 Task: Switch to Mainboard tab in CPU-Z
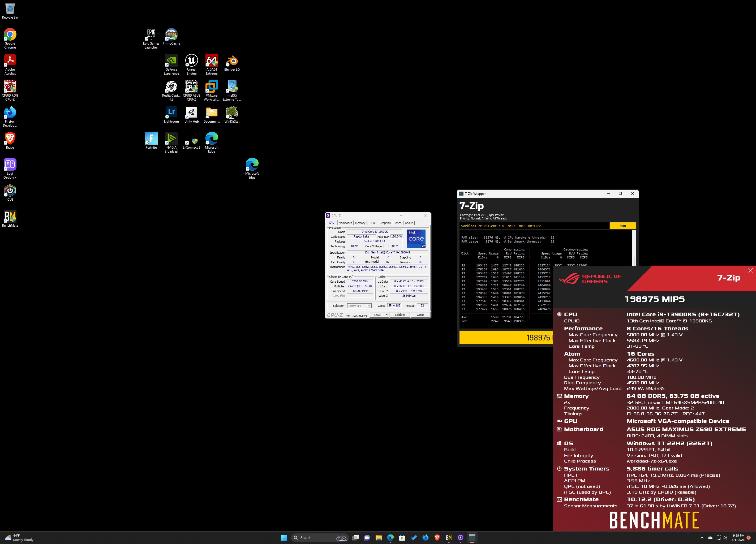[345, 223]
